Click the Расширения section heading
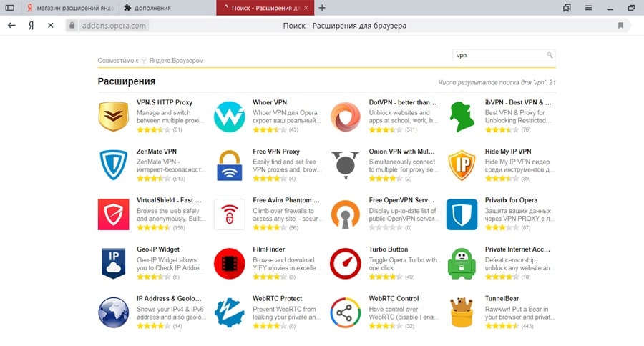This screenshot has width=644, height=346. pos(127,81)
